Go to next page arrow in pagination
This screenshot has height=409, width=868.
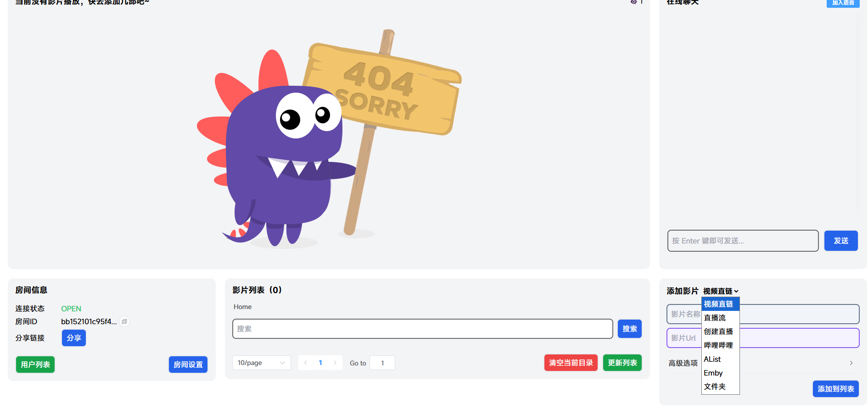coord(335,363)
